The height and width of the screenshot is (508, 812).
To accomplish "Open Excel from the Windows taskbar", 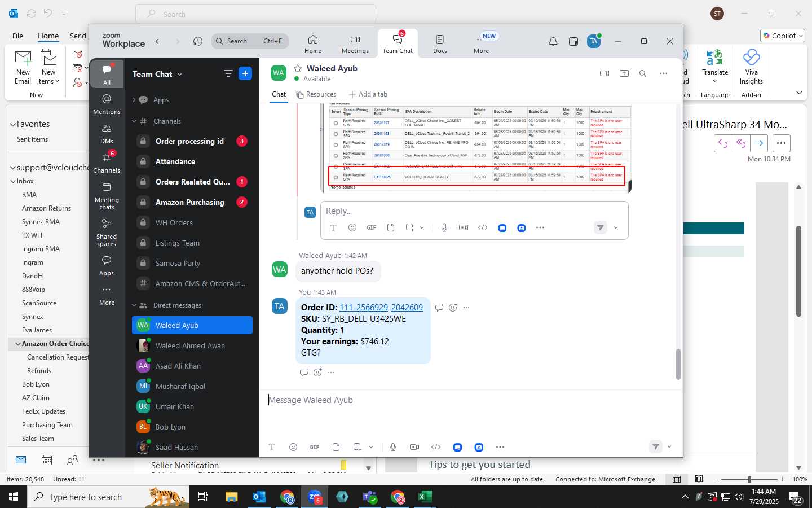I will pyautogui.click(x=425, y=497).
